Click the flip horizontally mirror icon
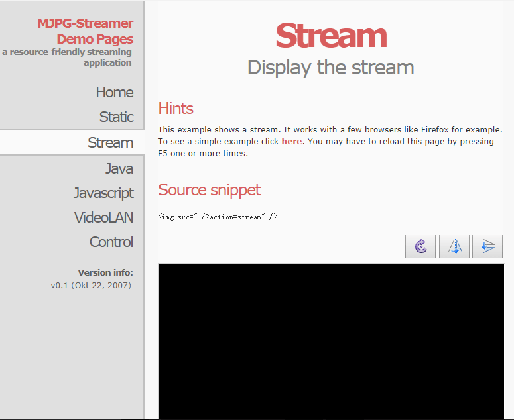Image resolution: width=514 pixels, height=420 pixels. tap(454, 246)
